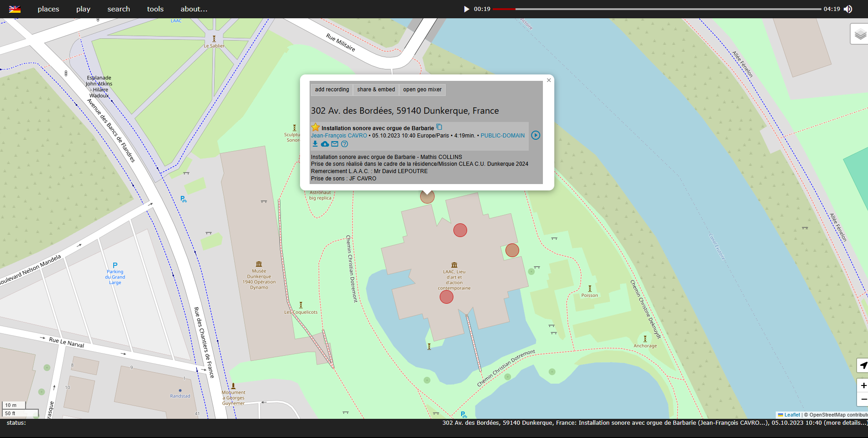Image resolution: width=868 pixels, height=438 pixels.
Task: Open the map layers control
Action: [860, 34]
